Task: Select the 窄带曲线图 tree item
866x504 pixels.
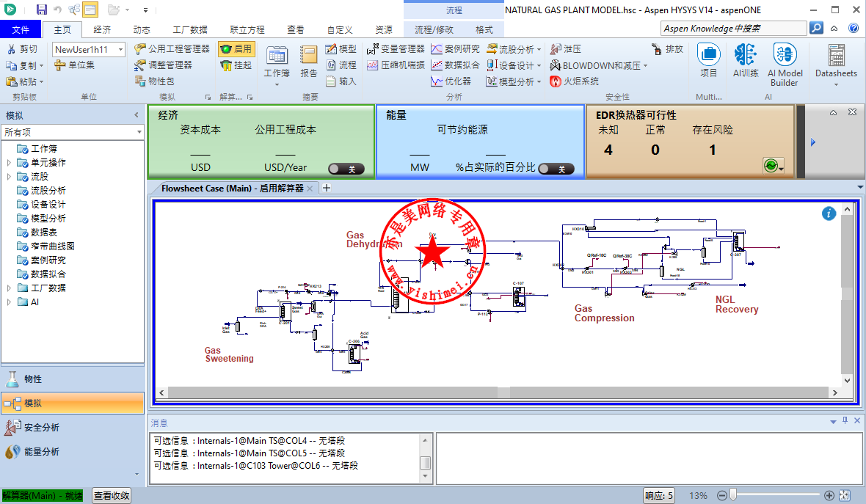Action: point(52,246)
